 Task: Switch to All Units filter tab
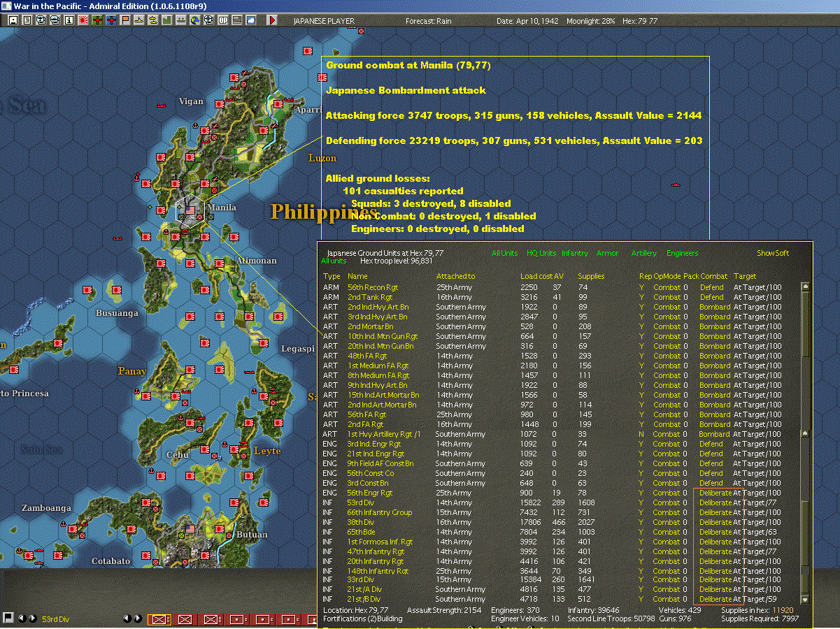[505, 253]
